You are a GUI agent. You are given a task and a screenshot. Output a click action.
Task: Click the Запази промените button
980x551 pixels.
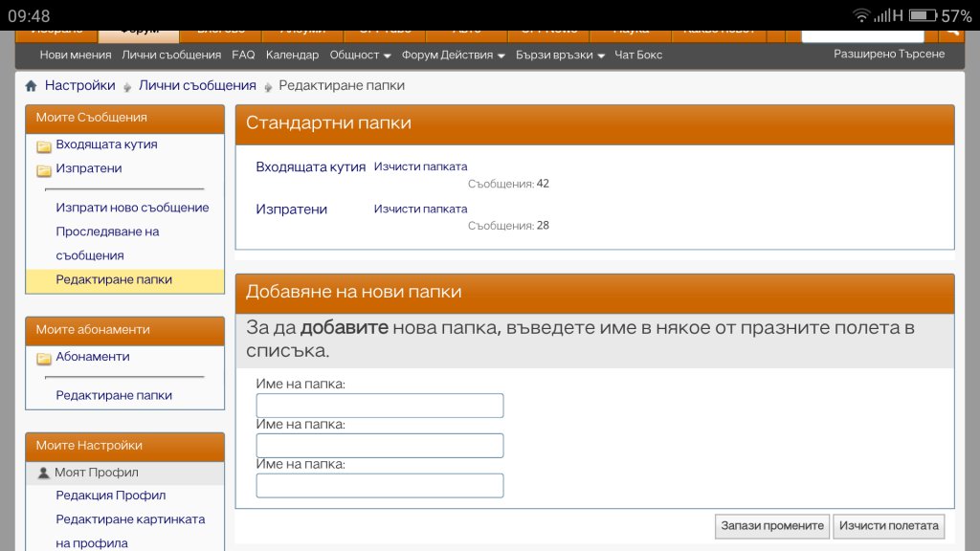(x=771, y=526)
